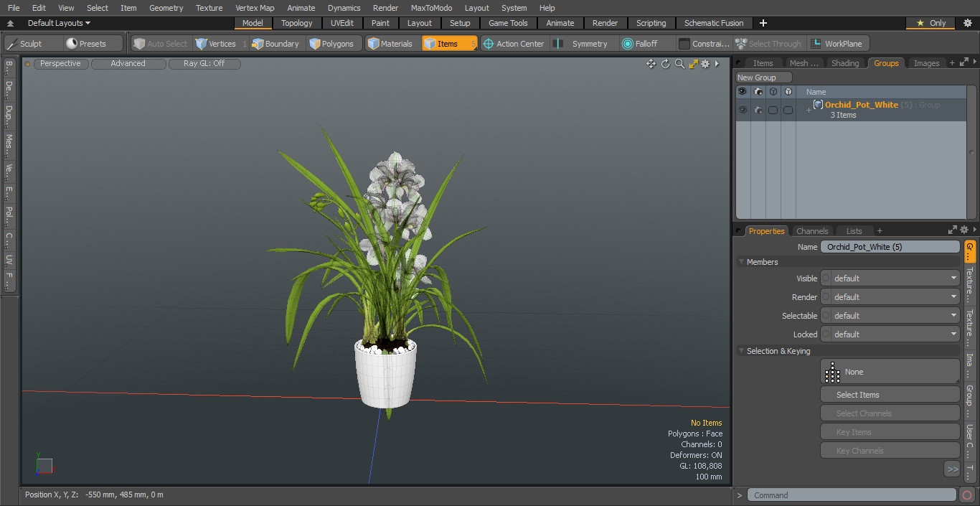This screenshot has width=980, height=506.
Task: Click the viewport pan (move) icon
Action: (x=651, y=64)
